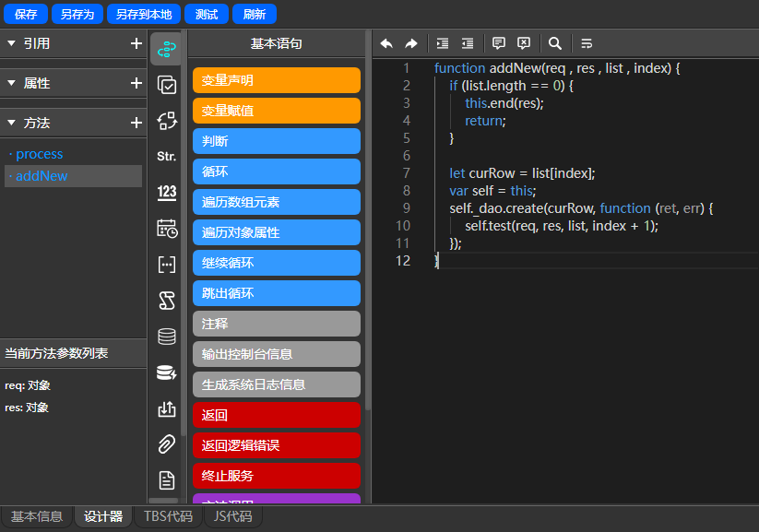Switch to the 设计器 tab
Screen dimensions: 759x532
[x=103, y=516]
